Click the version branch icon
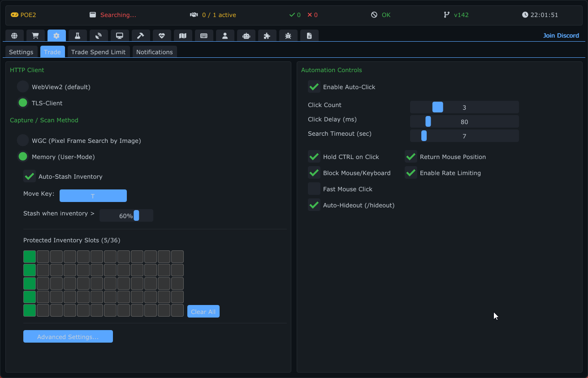This screenshot has height=378, width=588. tap(446, 15)
